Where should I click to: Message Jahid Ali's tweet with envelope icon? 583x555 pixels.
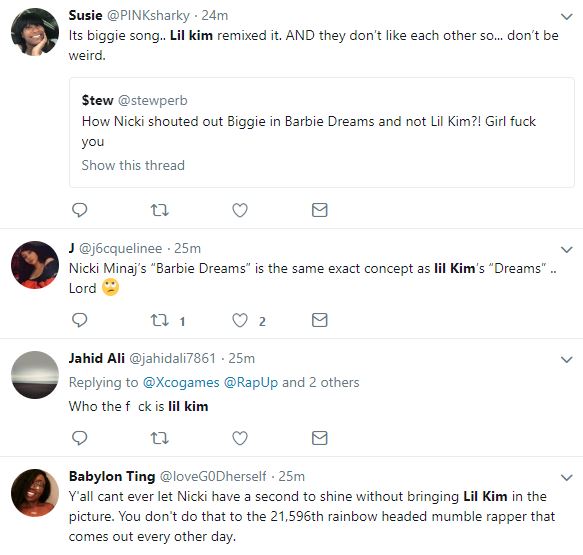click(x=320, y=438)
